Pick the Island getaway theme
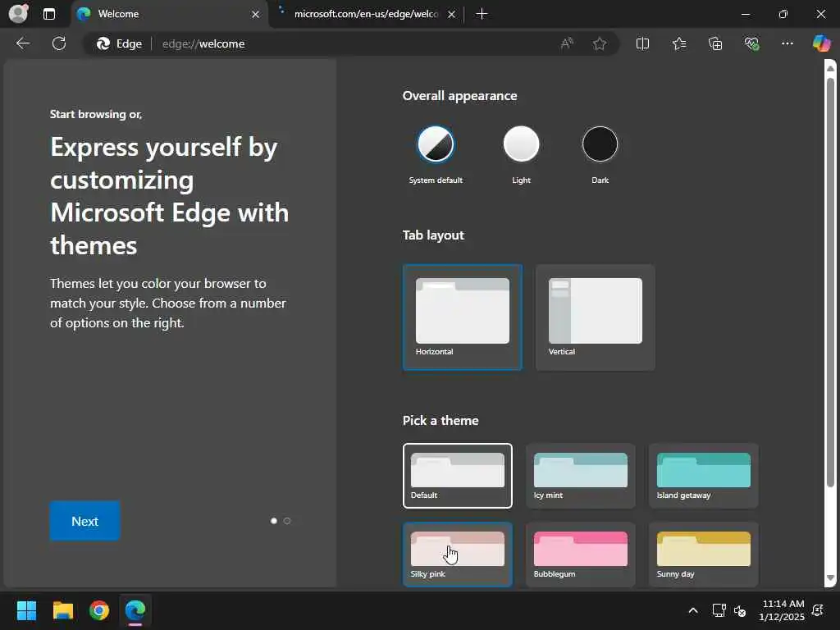840x630 pixels. [x=703, y=476]
